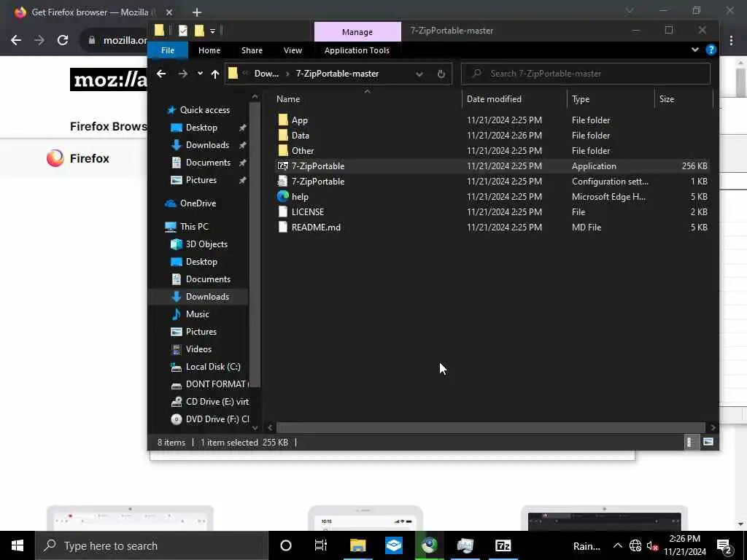This screenshot has height=560, width=747.
Task: Open CD Drive (E:) in navigation pane
Action: [x=217, y=402]
